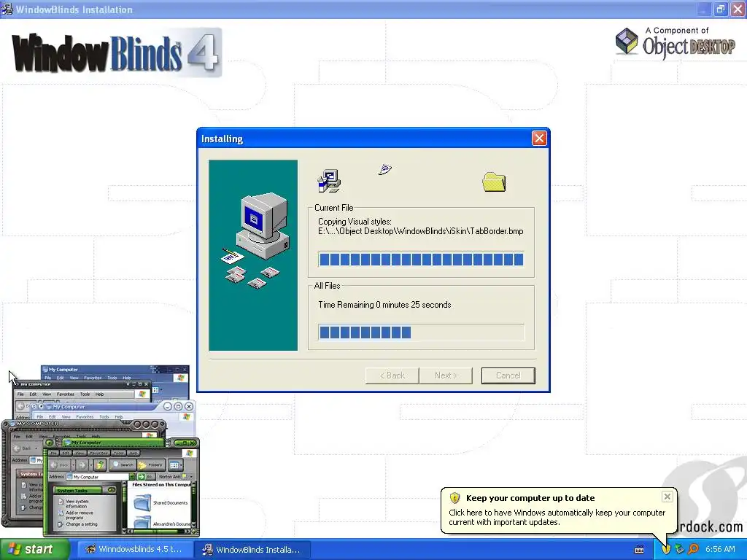
Task: Close the Keep your computer up to date balloon
Action: (x=667, y=497)
